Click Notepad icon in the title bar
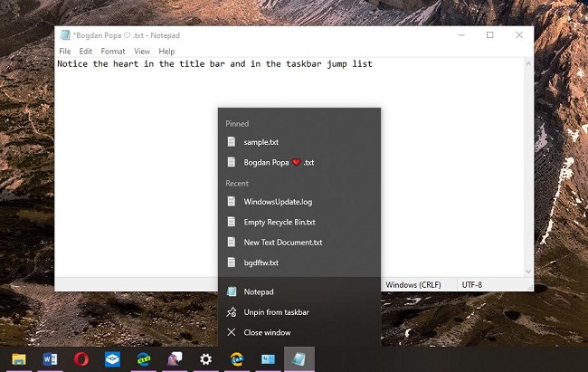 tap(65, 35)
